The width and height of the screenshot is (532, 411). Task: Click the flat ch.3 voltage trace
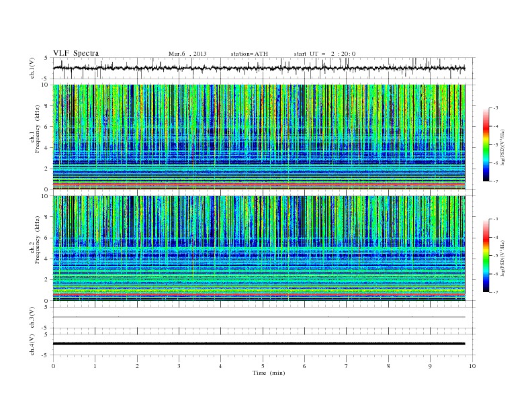[x=259, y=317]
